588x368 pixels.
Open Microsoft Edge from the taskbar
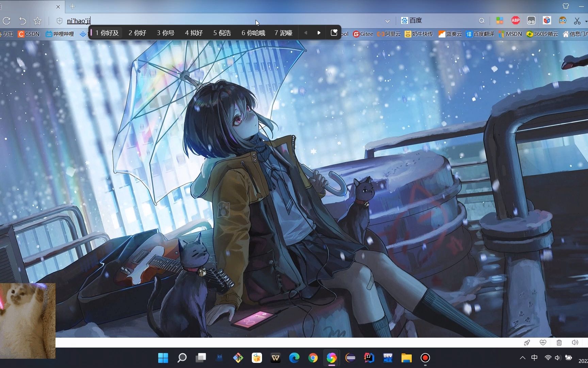pos(294,358)
